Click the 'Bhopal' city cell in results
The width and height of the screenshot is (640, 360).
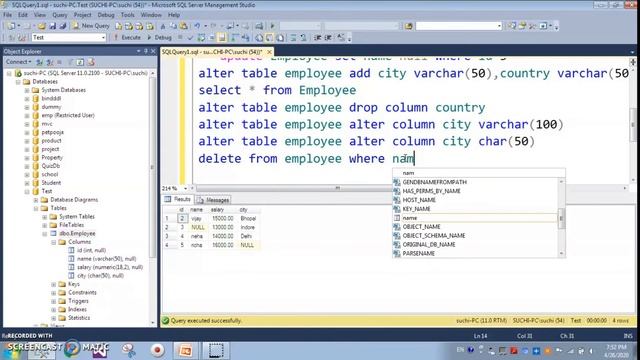pyautogui.click(x=248, y=218)
